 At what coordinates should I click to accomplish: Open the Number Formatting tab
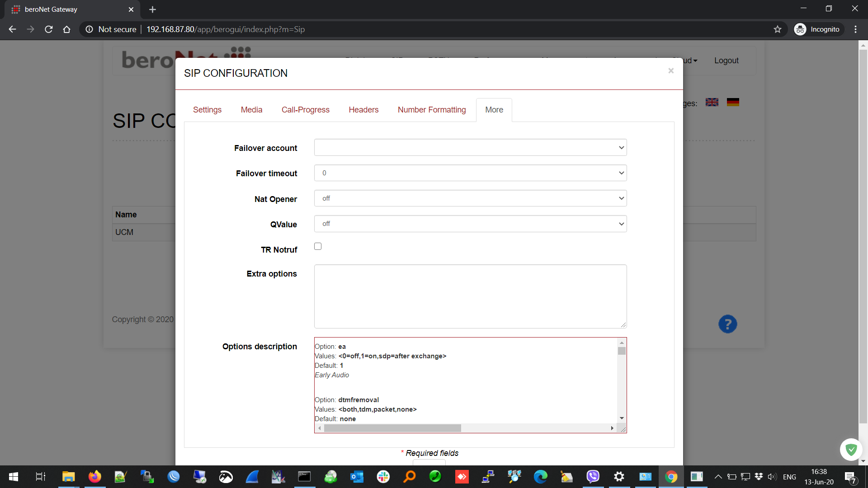[431, 110]
